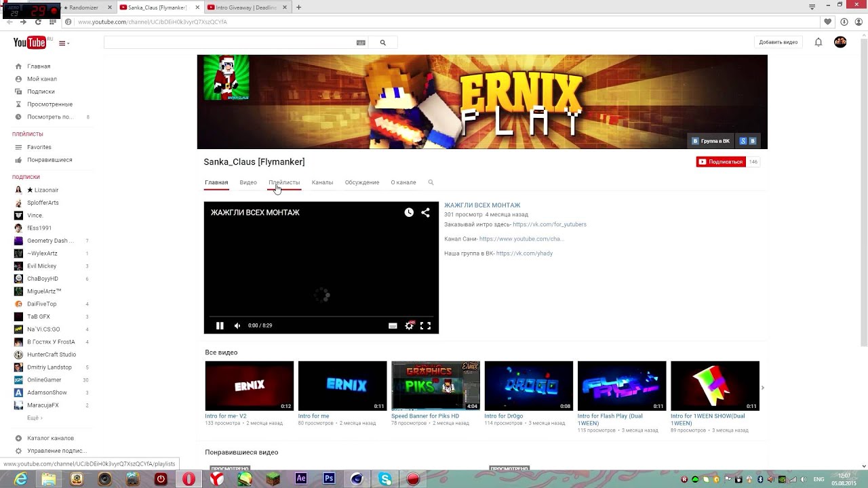The height and width of the screenshot is (488, 868).
Task: Switch to the Обсуждение channel tab
Action: pos(362,182)
